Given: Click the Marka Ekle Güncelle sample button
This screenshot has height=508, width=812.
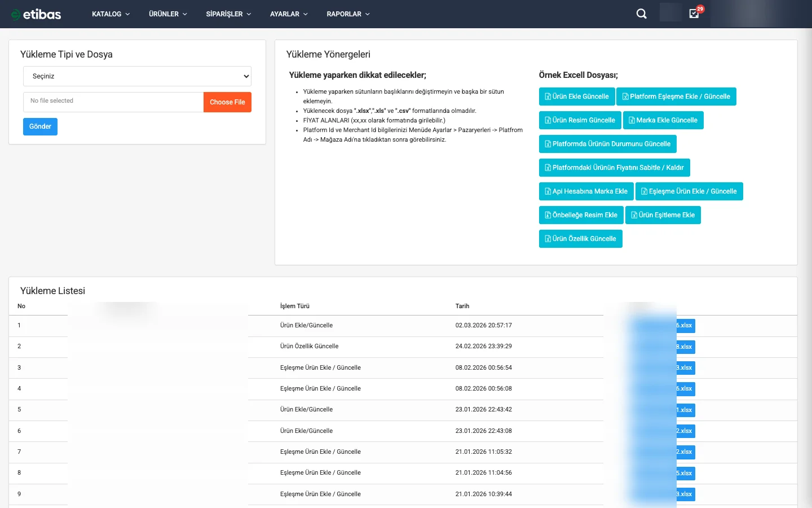Looking at the screenshot, I should tap(663, 120).
